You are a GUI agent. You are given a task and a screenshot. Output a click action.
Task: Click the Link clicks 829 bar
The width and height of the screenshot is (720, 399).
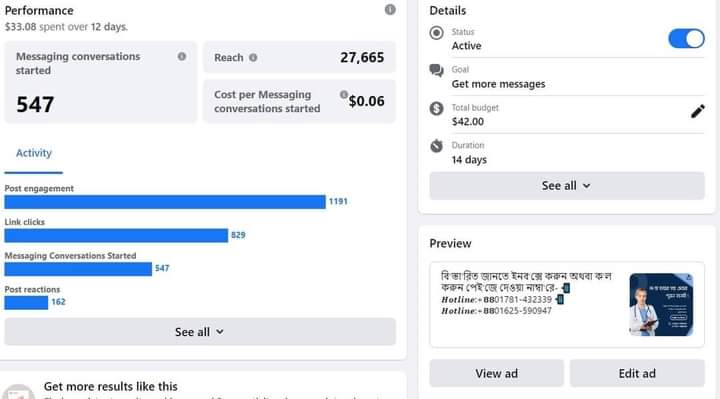(116, 236)
